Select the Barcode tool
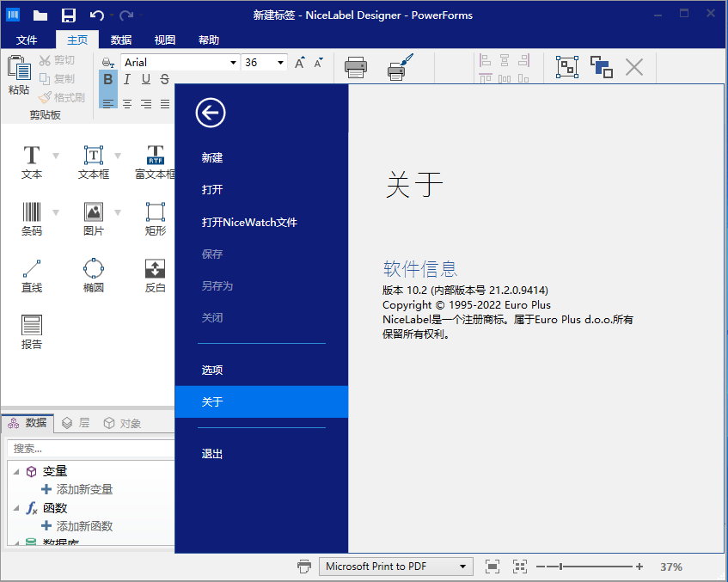 point(32,218)
